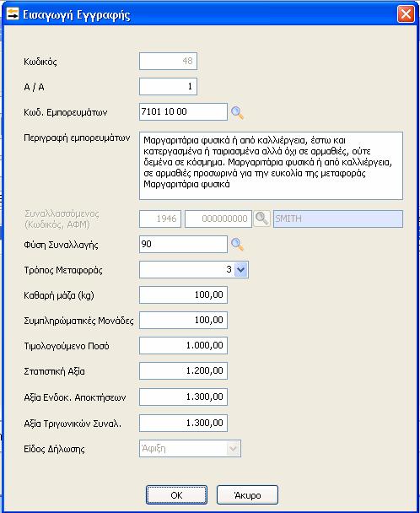The image size is (420, 513).
Task: Click the Καθαρή μάζα (kg) label
Action: point(59,296)
